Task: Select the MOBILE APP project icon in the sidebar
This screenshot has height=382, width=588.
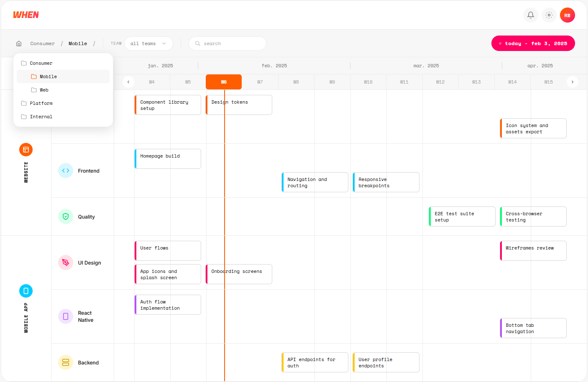Action: pos(26,290)
